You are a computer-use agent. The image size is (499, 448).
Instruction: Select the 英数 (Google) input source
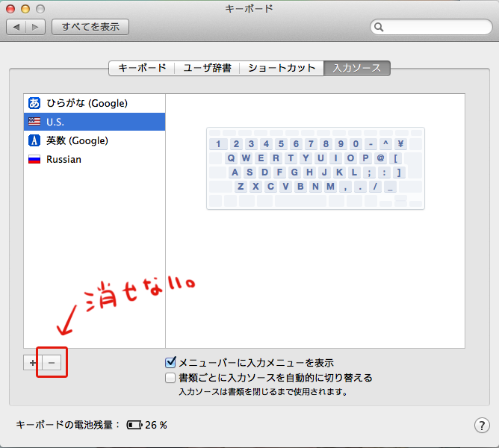(x=95, y=140)
